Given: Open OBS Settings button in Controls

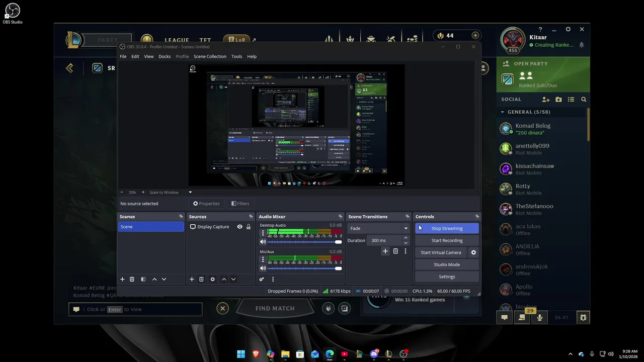Looking at the screenshot, I should pyautogui.click(x=447, y=277).
